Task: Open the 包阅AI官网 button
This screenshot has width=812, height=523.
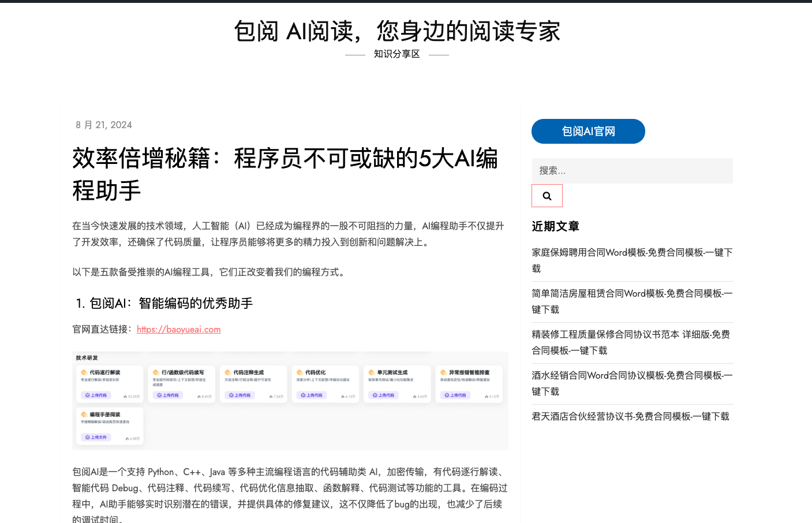Action: [x=588, y=131]
